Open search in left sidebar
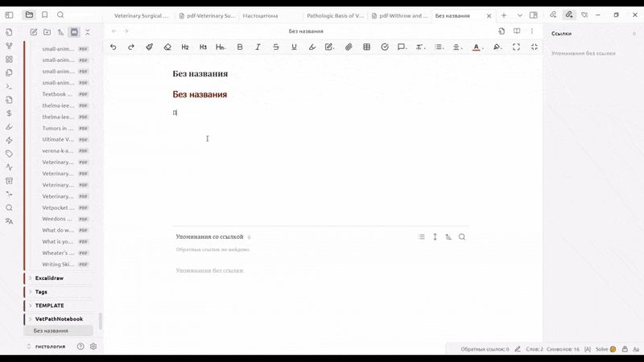 [60, 14]
